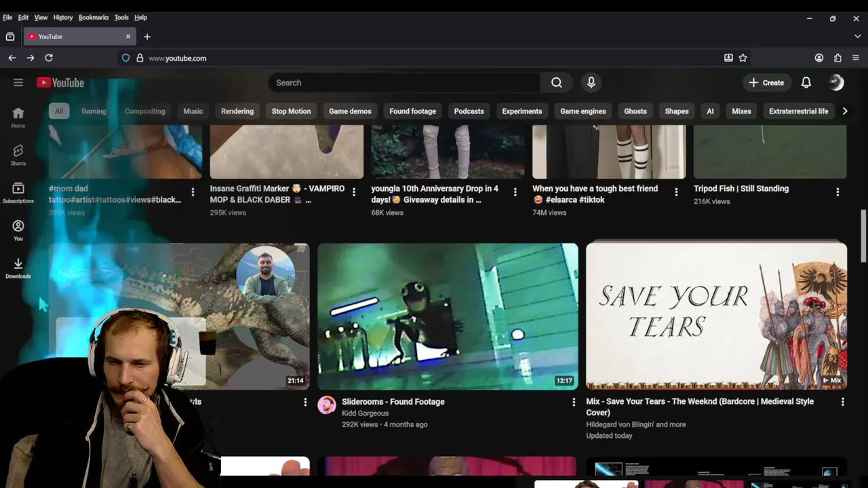This screenshot has height=488, width=868.
Task: Go back using browser back arrow
Action: tap(12, 58)
